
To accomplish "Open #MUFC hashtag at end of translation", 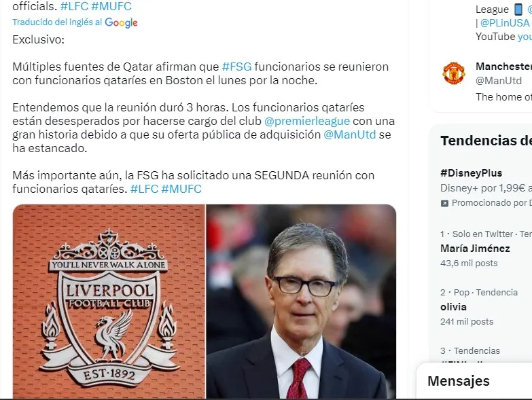I will point(181,189).
